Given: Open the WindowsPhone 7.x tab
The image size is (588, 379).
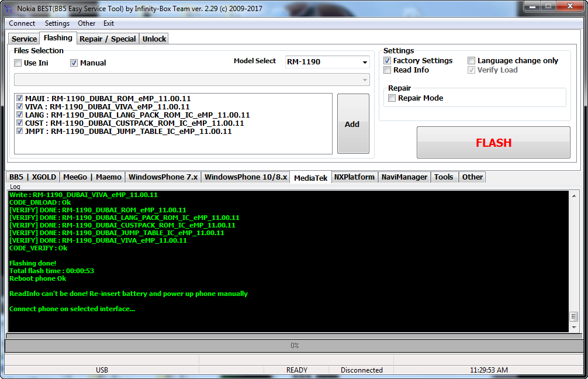Looking at the screenshot, I should (x=162, y=177).
